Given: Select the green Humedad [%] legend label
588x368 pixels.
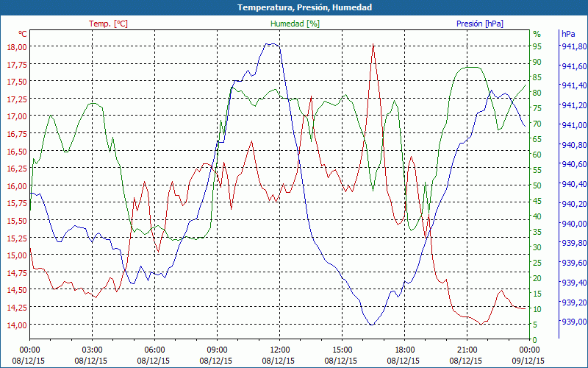Looking at the screenshot, I should pos(295,24).
